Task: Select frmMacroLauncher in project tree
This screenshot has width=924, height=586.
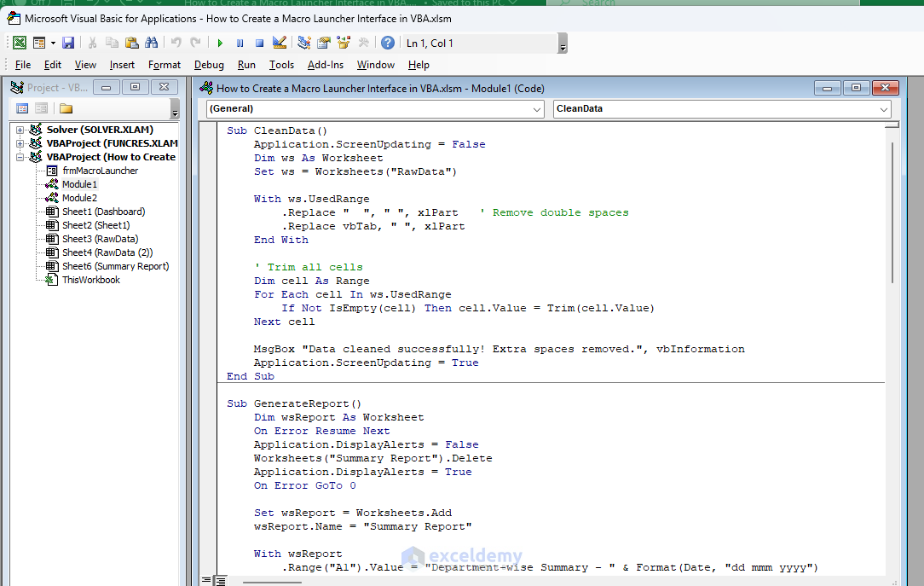Action: (101, 171)
